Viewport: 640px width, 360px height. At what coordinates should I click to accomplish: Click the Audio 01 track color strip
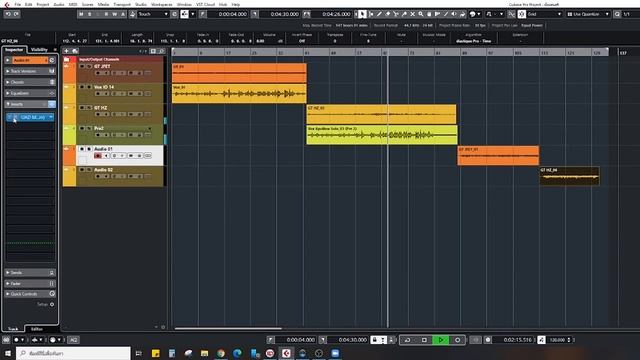[69, 156]
